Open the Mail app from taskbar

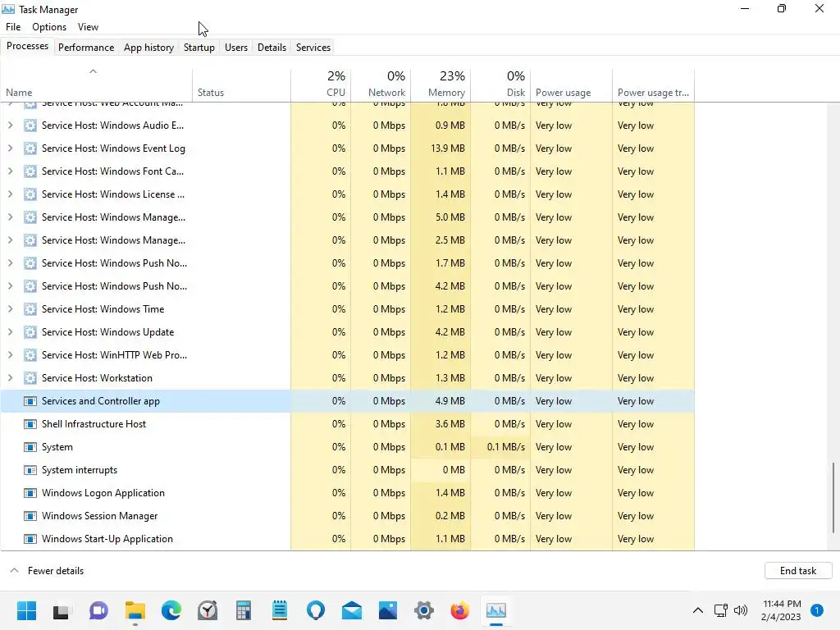click(351, 610)
